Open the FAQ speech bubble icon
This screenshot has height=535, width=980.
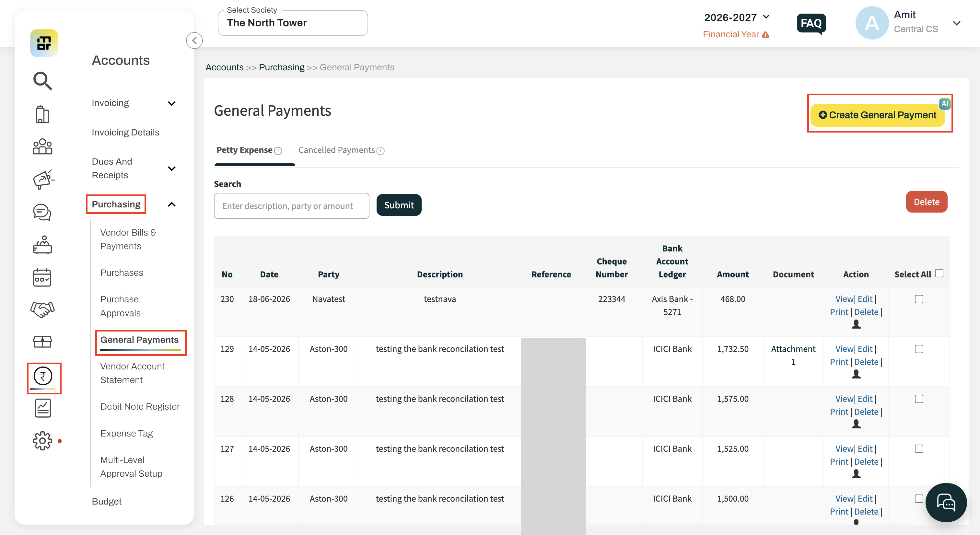(x=811, y=24)
